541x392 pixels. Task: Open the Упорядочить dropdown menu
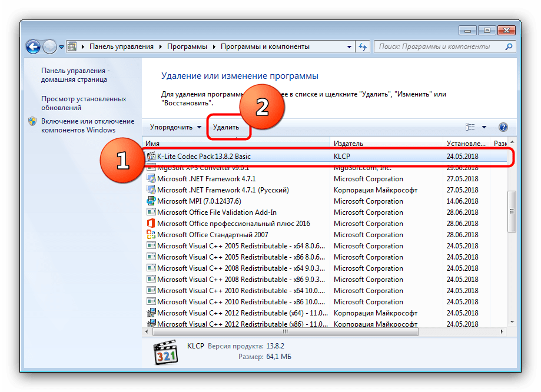(175, 127)
